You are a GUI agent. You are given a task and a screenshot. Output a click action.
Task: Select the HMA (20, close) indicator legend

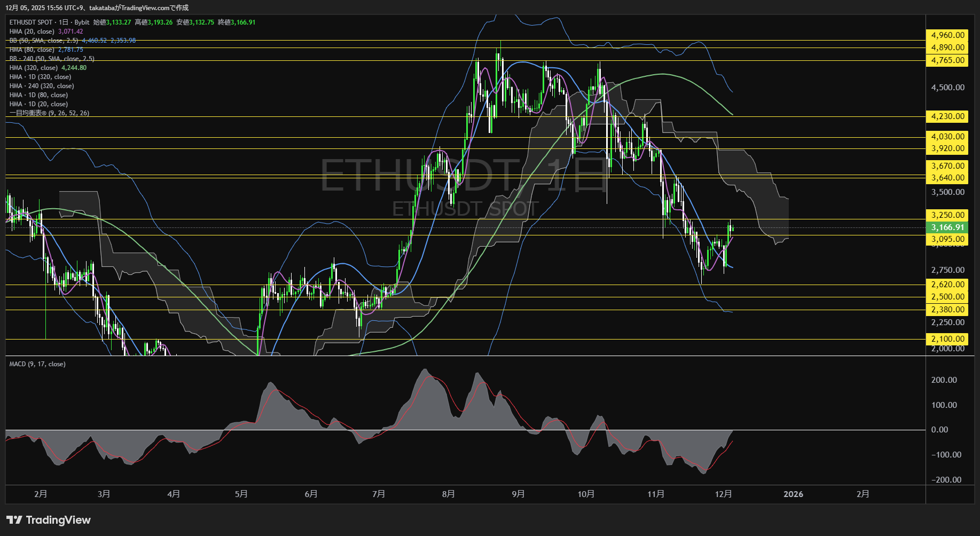[x=46, y=31]
